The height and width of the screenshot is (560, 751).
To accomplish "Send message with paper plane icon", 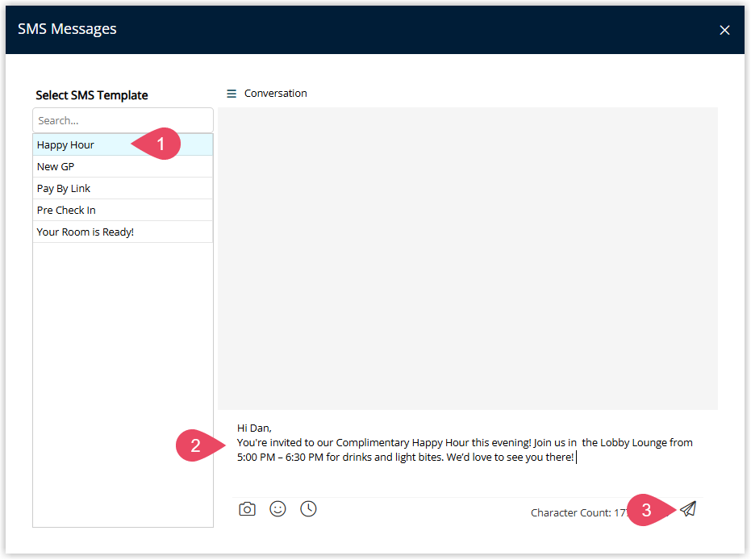I will pos(688,508).
